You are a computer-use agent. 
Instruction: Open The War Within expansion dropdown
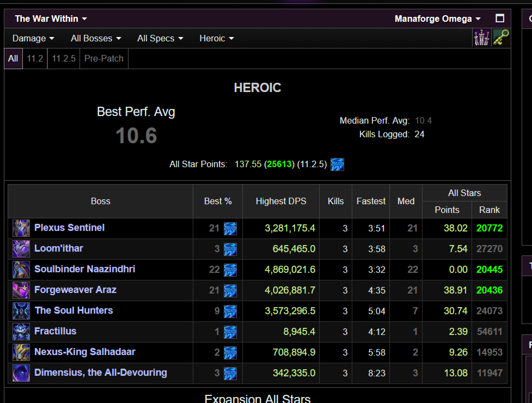(51, 19)
